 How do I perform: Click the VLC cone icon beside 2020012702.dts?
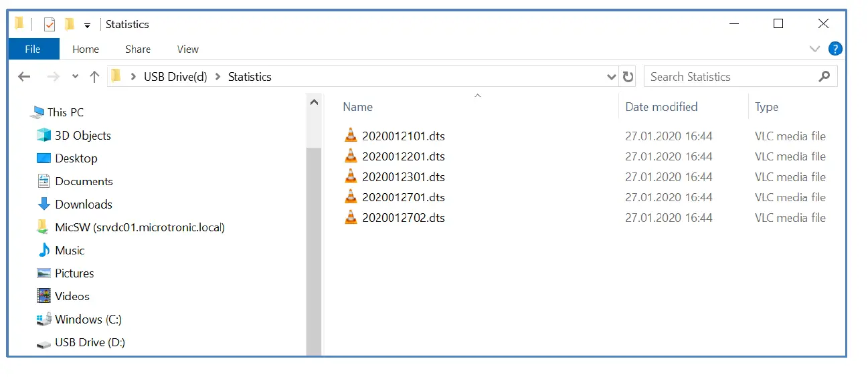pyautogui.click(x=351, y=217)
